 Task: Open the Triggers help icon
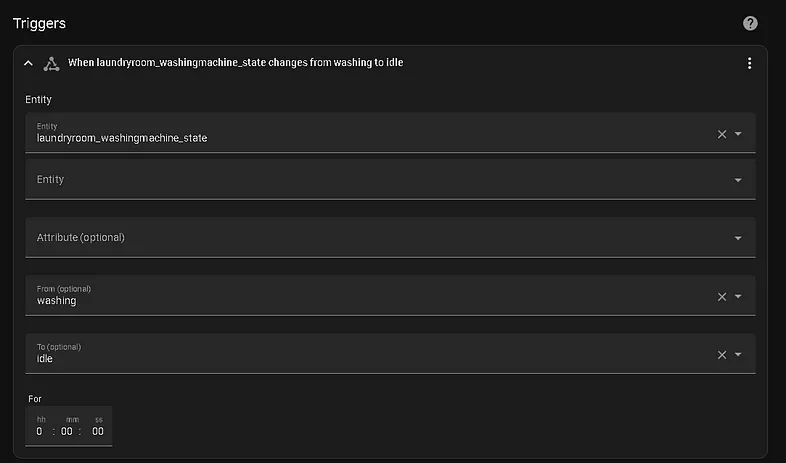tap(750, 23)
